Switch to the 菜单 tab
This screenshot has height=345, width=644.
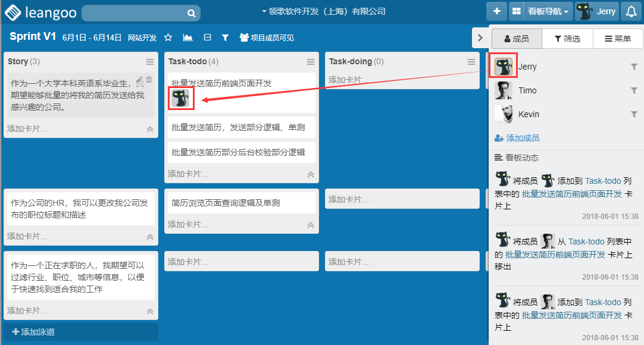[618, 39]
